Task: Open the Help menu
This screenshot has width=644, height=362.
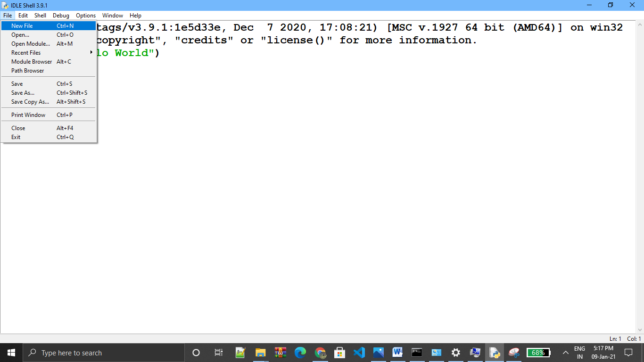Action: [135, 16]
